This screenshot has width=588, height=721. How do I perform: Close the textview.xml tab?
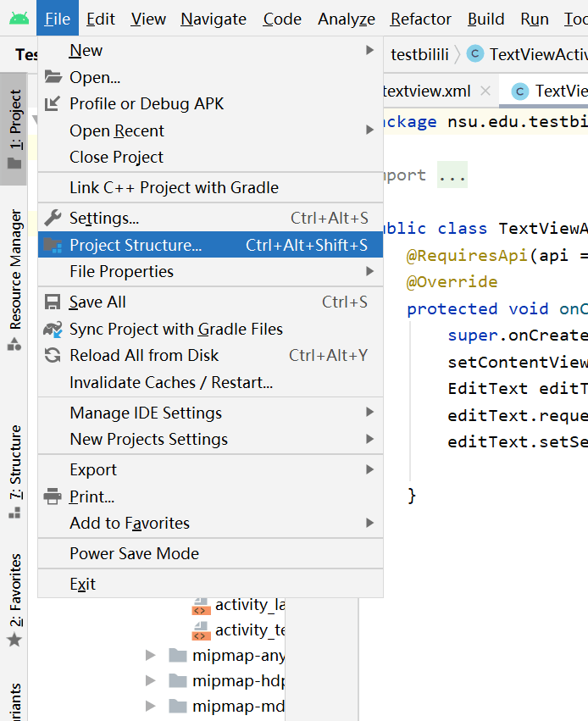click(x=485, y=91)
